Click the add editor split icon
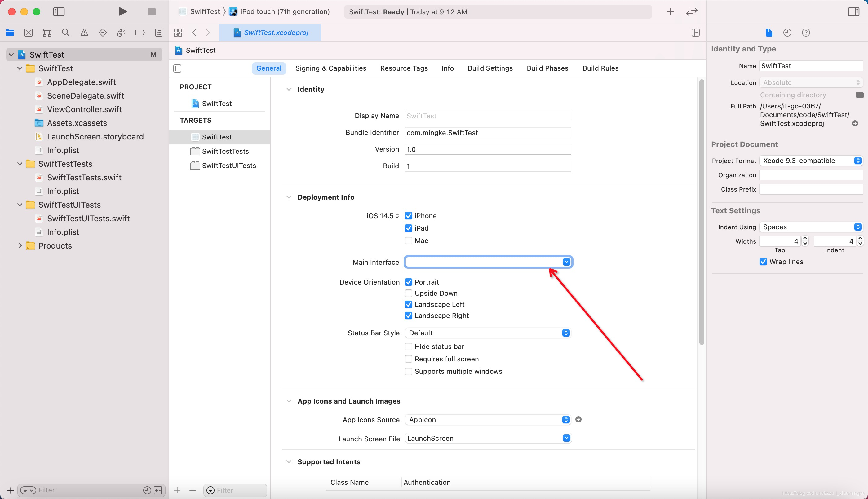 point(695,33)
